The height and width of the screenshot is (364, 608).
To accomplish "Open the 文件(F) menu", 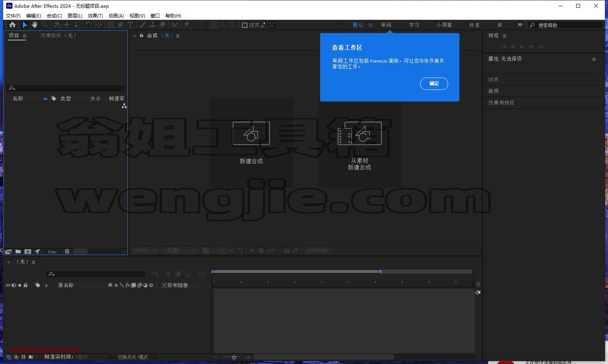I will (x=13, y=16).
